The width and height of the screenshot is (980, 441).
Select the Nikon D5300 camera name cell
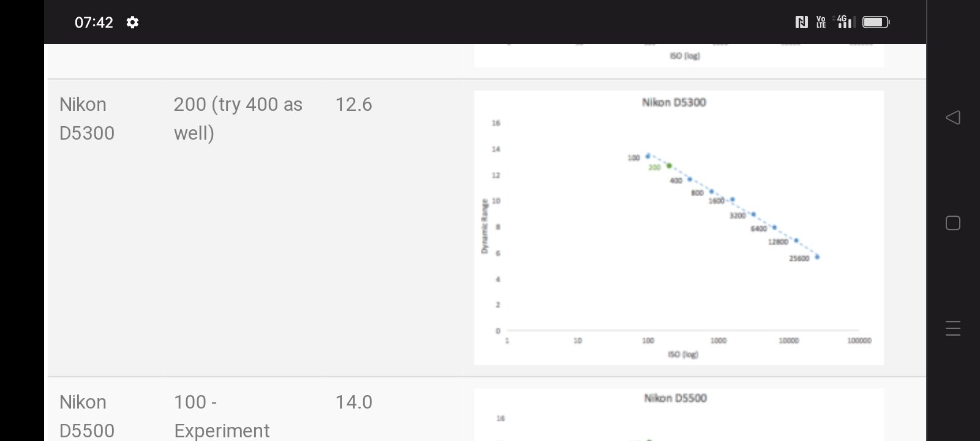(87, 119)
